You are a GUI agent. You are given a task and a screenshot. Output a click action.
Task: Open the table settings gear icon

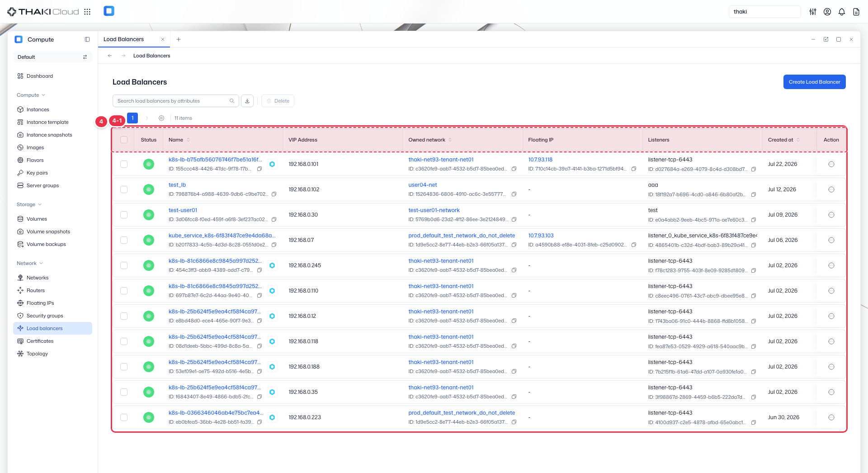(161, 118)
